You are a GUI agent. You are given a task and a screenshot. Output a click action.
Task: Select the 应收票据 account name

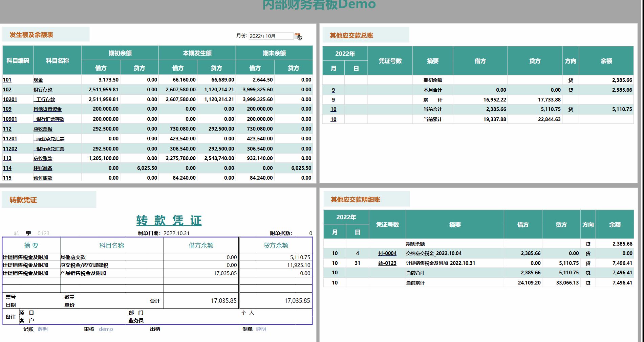(x=43, y=129)
